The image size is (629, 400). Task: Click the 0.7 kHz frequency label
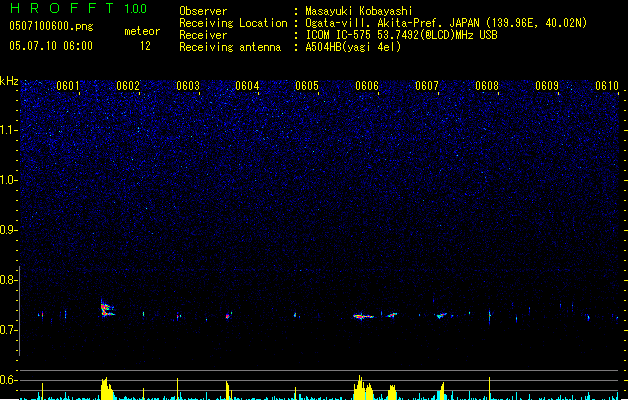(9, 330)
